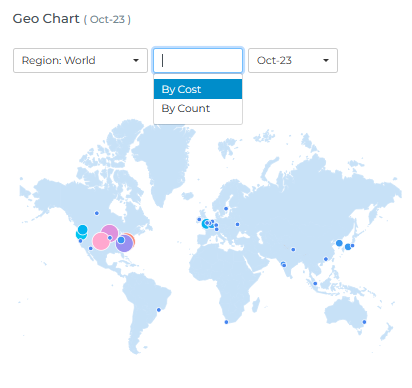Click the blue marker in South Africa
Image resolution: width=412 pixels, height=388 pixels.
point(226,322)
